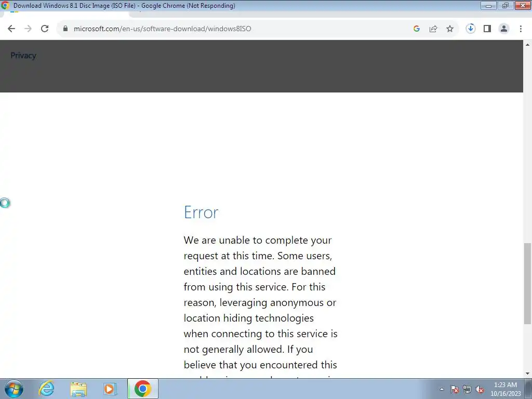Bookmark this page with the star icon
This screenshot has width=532, height=399.
click(450, 29)
